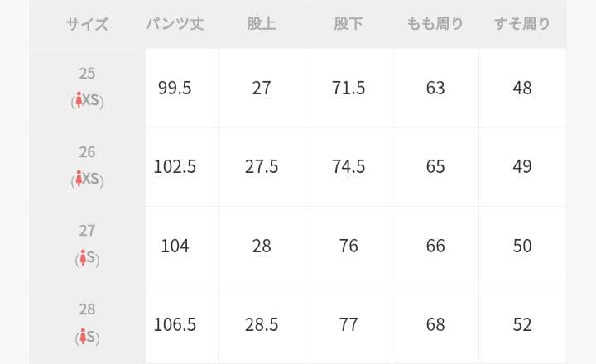This screenshot has height=364, width=596.
Task: Click the 106.5 cell in size 28 row
Action: tap(175, 324)
